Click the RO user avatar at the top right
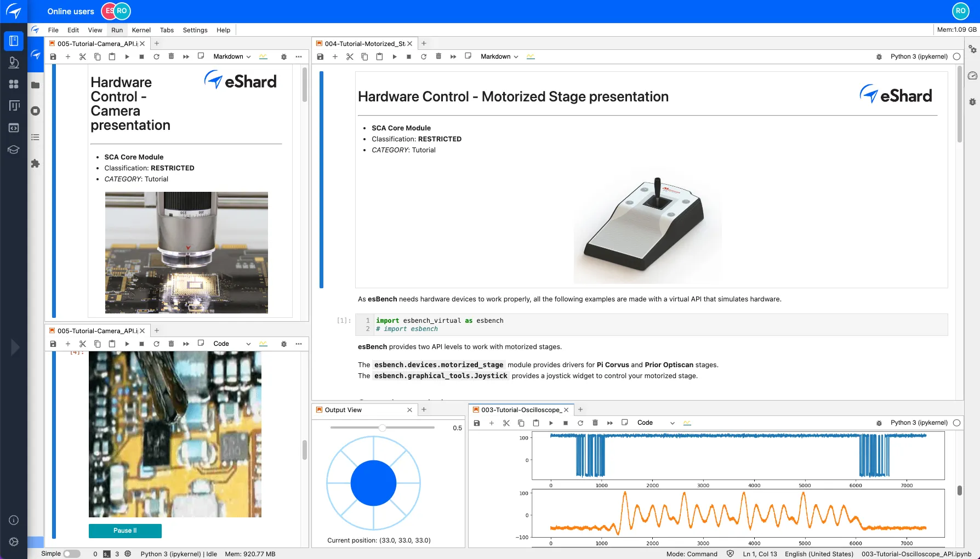The image size is (980, 559). click(x=960, y=11)
